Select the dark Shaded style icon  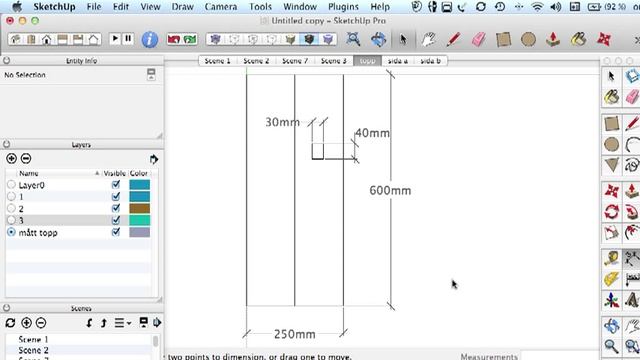(309, 39)
